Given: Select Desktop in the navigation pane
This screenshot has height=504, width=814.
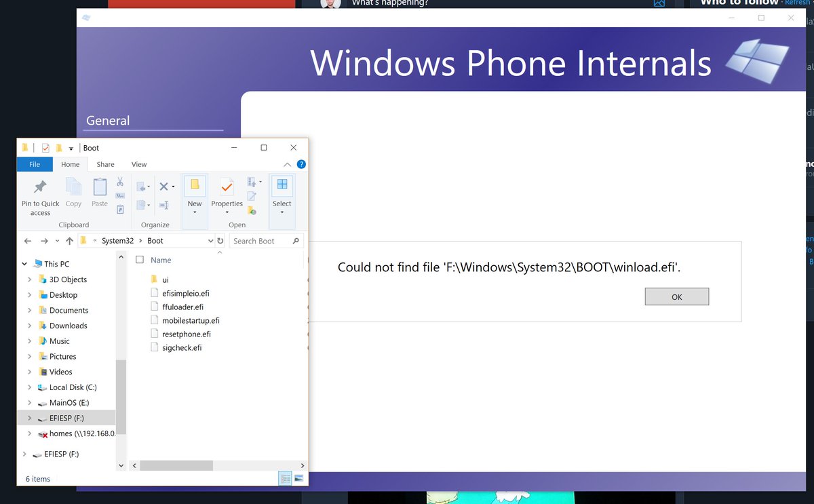Looking at the screenshot, I should (x=63, y=295).
